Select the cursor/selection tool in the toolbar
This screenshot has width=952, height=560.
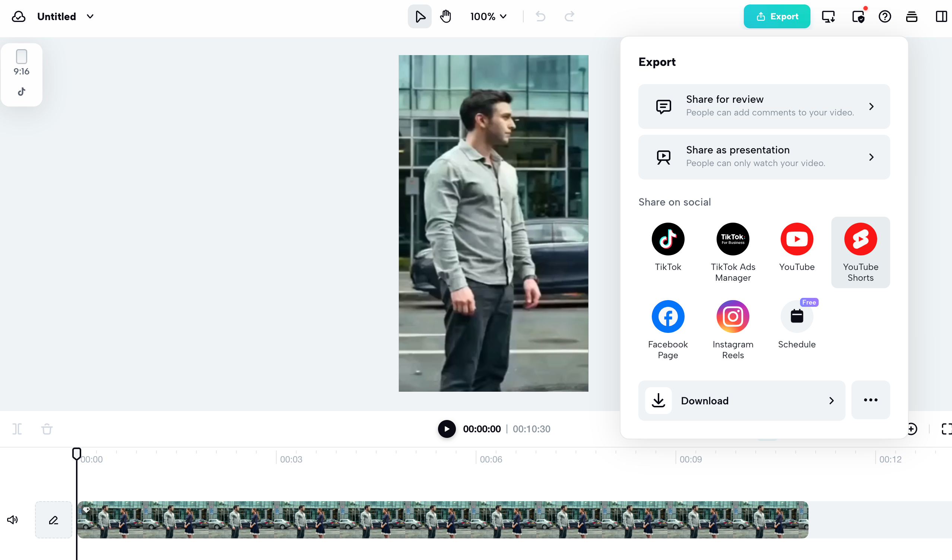(x=419, y=16)
